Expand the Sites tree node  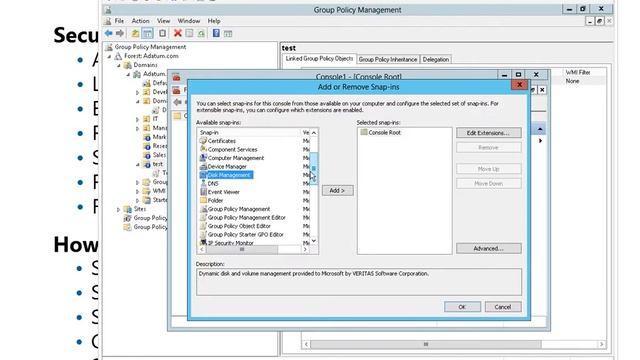pos(119,209)
